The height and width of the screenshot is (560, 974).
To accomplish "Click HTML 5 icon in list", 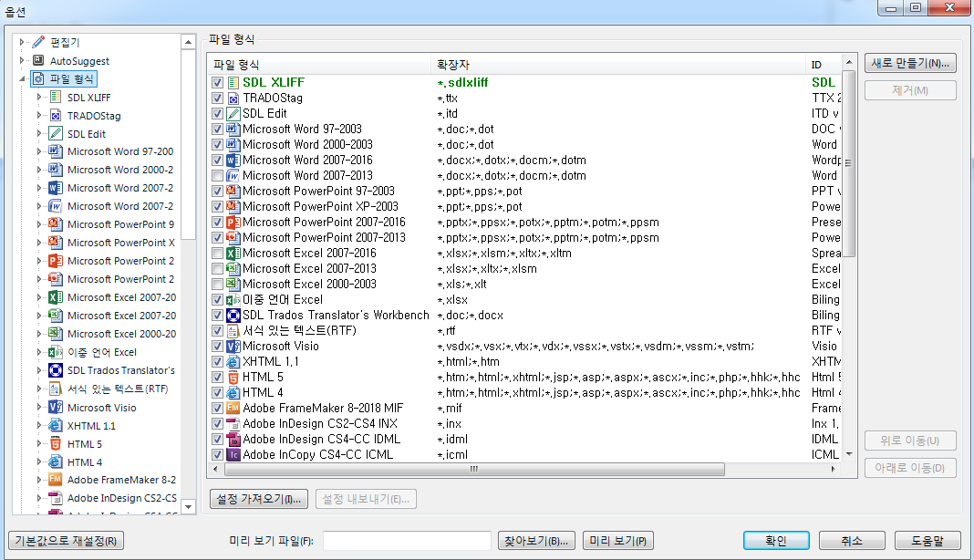I will (x=233, y=378).
